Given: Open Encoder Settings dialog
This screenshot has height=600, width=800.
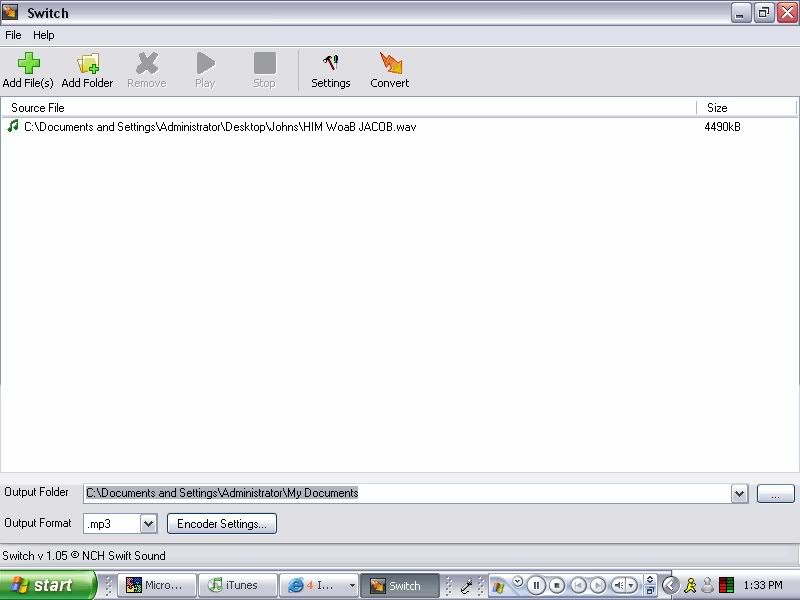Looking at the screenshot, I should (222, 523).
